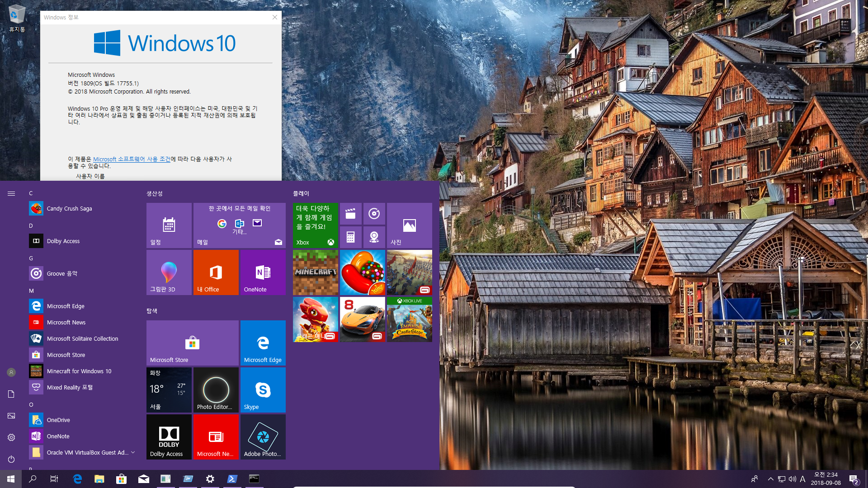Screen dimensions: 868x488
Task: Open Task View on the taskbar
Action: [x=54, y=479]
